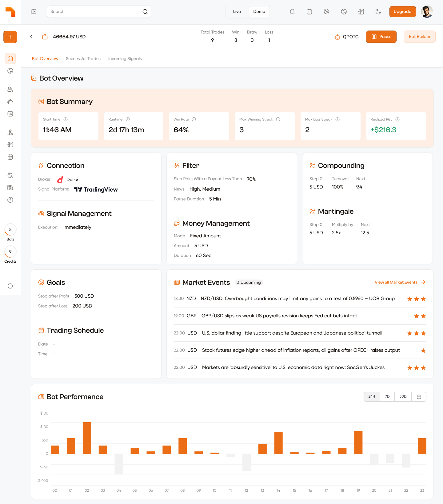Select the Successful Trades tab
Image resolution: width=443 pixels, height=504 pixels.
[83, 59]
